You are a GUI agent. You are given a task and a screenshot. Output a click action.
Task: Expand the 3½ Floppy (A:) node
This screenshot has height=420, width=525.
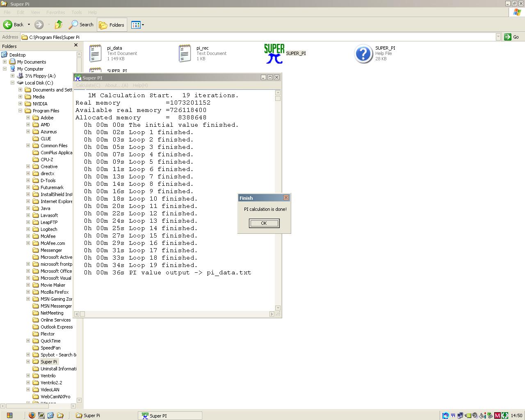tap(13, 75)
